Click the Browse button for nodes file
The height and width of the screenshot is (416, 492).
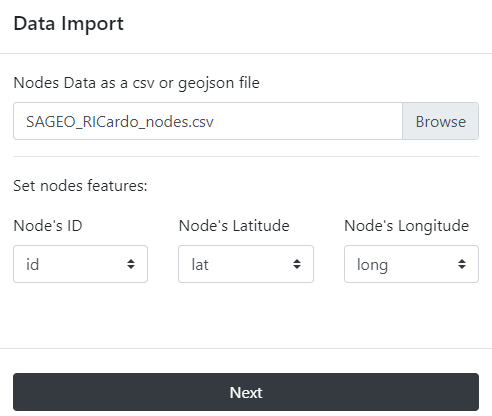point(440,121)
